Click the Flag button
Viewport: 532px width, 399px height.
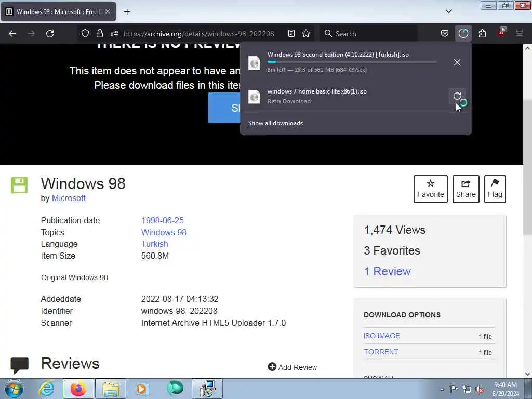click(495, 189)
